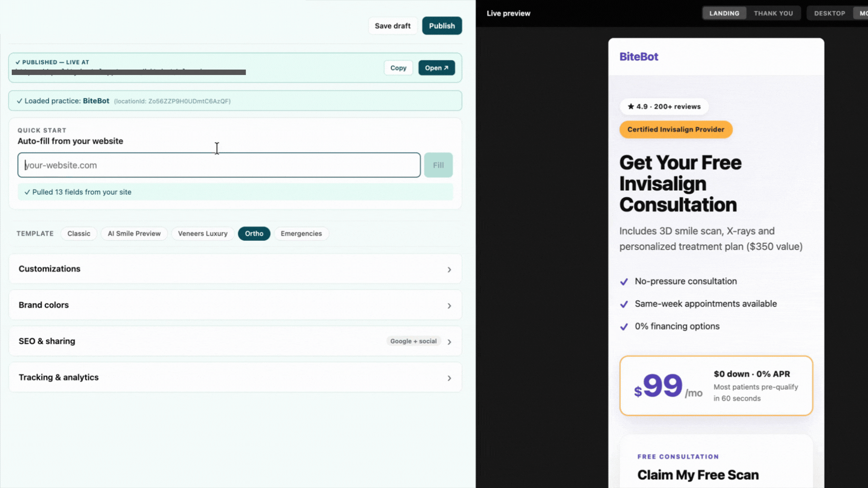The image size is (868, 488).
Task: Click the PUBLISHED — LIVE AT label
Action: pyautogui.click(x=52, y=62)
